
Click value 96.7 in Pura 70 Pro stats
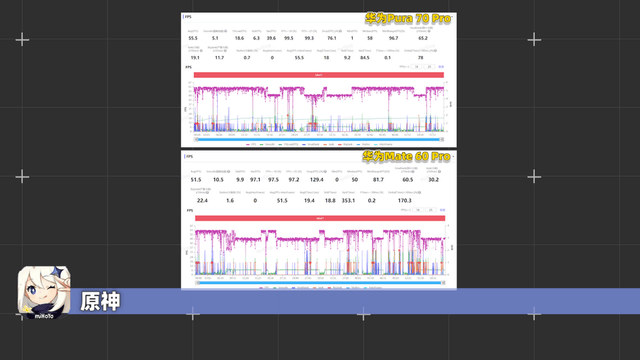[x=393, y=38]
